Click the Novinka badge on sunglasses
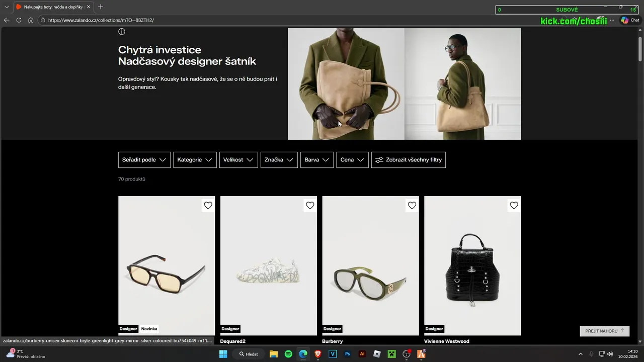This screenshot has height=362, width=644. pyautogui.click(x=149, y=329)
